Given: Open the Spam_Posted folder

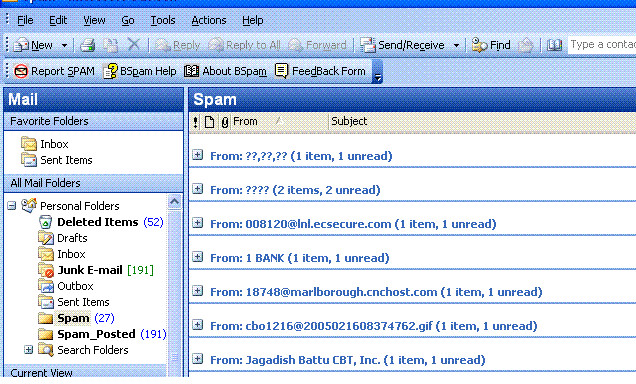Looking at the screenshot, I should point(102,334).
